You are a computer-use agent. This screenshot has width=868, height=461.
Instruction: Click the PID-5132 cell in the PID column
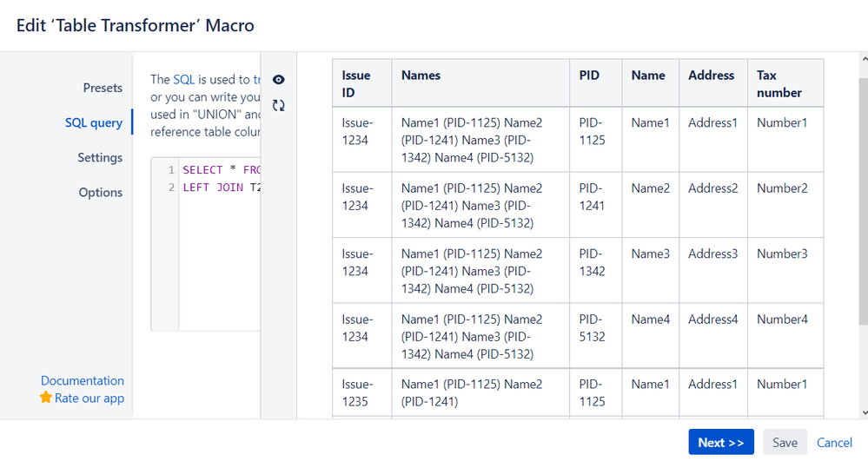pos(592,327)
